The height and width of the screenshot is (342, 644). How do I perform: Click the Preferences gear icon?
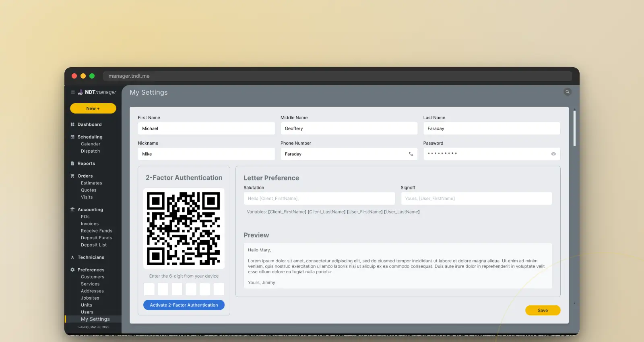click(x=72, y=270)
